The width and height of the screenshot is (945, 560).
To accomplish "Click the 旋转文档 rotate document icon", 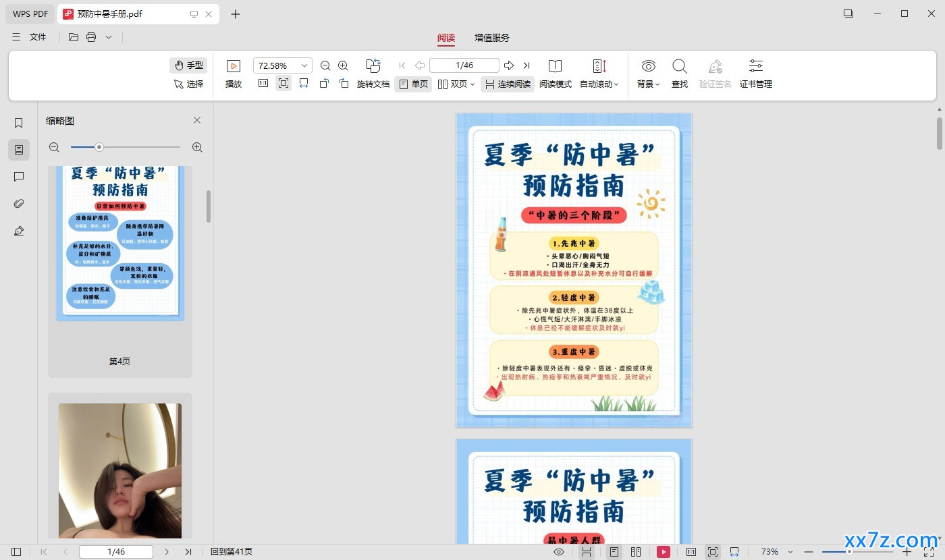I will pyautogui.click(x=373, y=66).
